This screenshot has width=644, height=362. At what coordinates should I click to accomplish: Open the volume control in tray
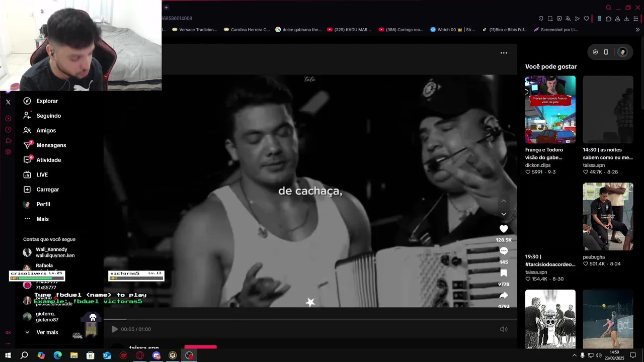pos(599,355)
